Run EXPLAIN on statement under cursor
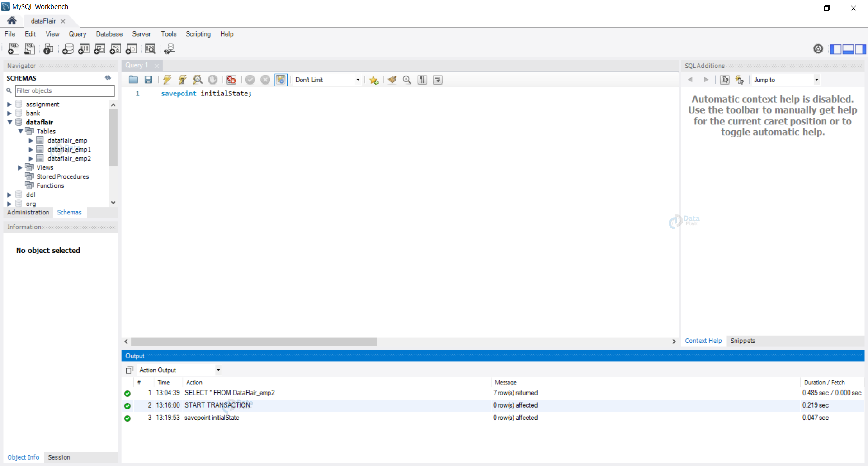Image resolution: width=868 pixels, height=466 pixels. [198, 80]
